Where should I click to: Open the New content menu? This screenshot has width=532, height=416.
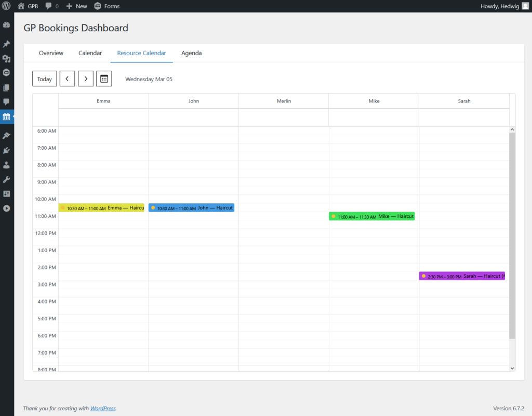[x=77, y=6]
